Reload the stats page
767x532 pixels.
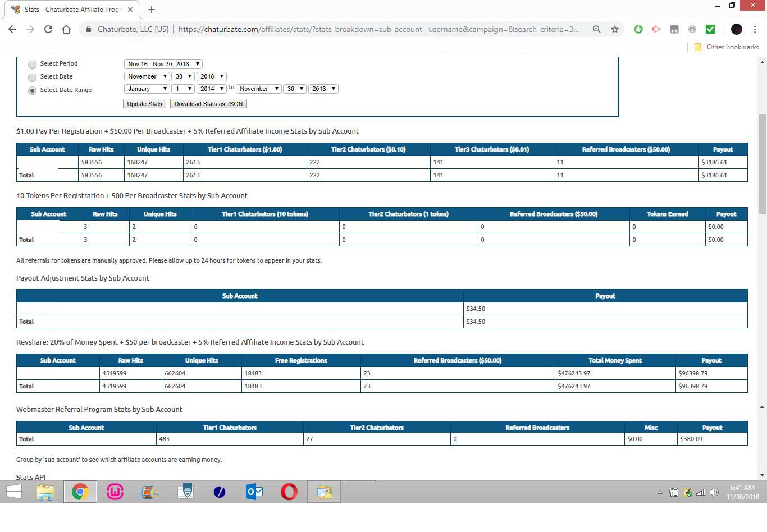(x=48, y=29)
